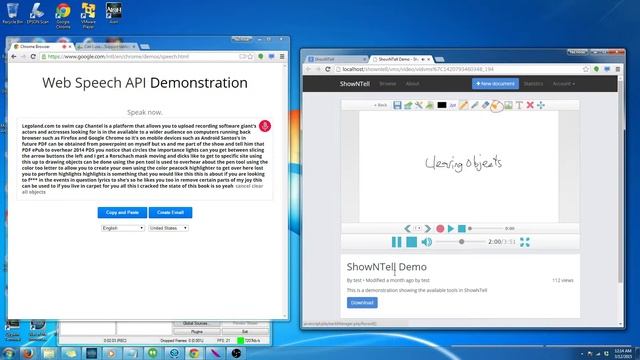Image resolution: width=640 pixels, height=360 pixels.
Task: Select the orange pencil tool
Action: [463, 105]
